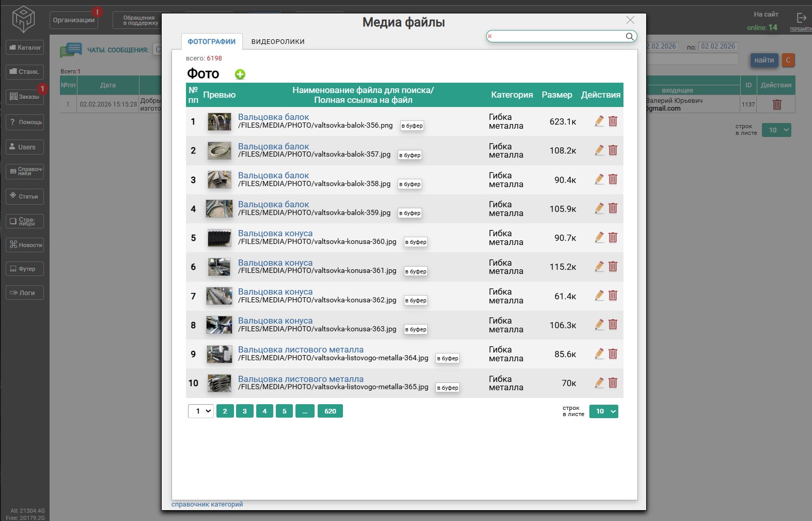812x521 pixels.
Task: Click preview thumbnail of valtsovka-konusa-360.jpg
Action: [220, 238]
